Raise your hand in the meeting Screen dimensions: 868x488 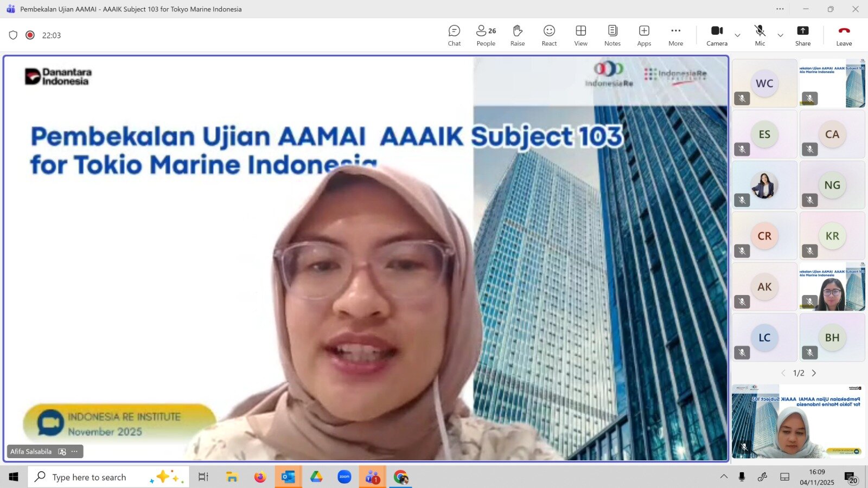517,36
